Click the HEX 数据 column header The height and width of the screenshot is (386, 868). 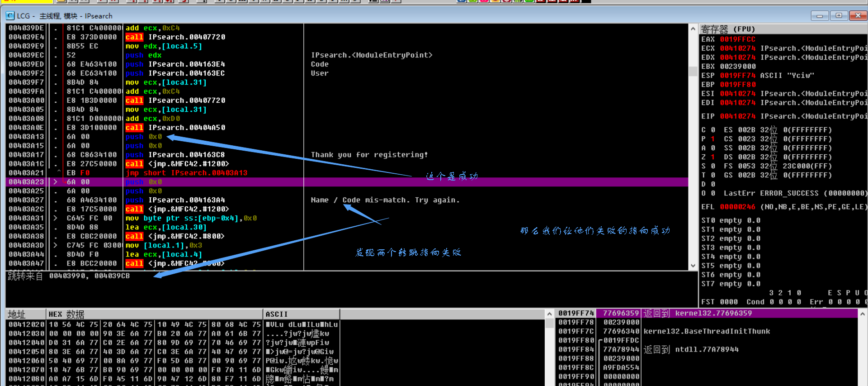point(155,315)
